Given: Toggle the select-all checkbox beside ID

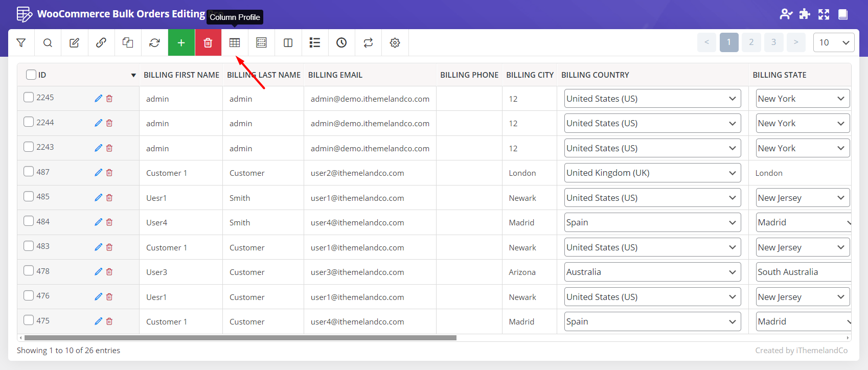Looking at the screenshot, I should pyautogui.click(x=31, y=75).
